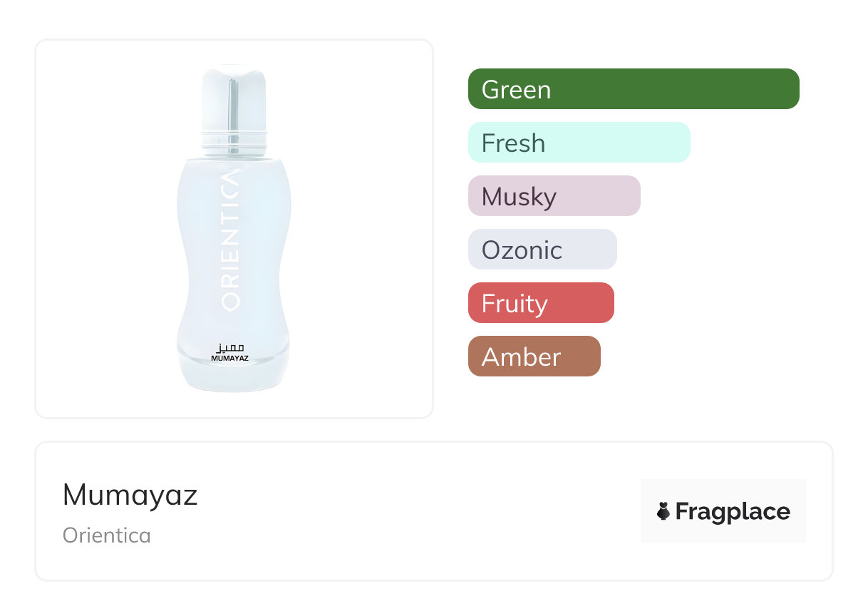The image size is (868, 616).
Task: Click the word "Fruity" in the accord list
Action: pos(515,304)
